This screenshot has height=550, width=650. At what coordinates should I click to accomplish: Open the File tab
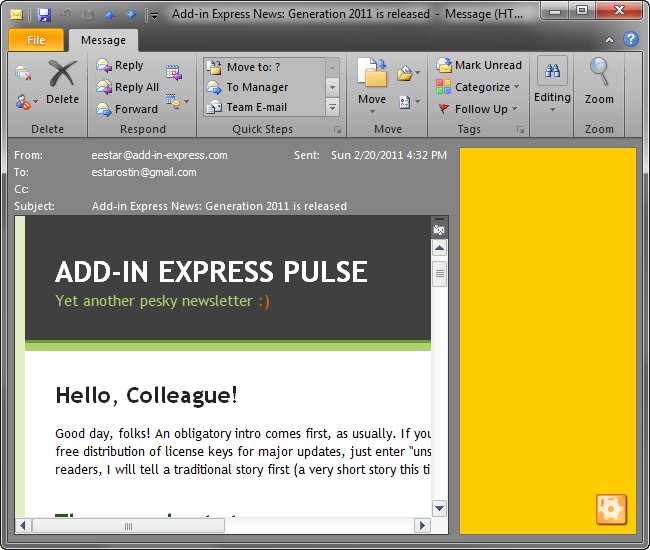(x=36, y=40)
